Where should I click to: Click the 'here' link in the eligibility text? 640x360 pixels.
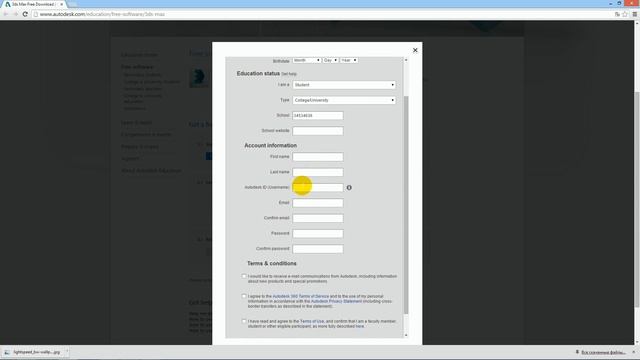360,327
